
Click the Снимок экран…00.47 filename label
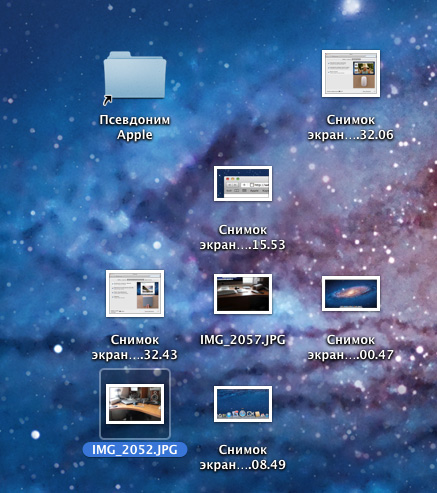[351, 347]
